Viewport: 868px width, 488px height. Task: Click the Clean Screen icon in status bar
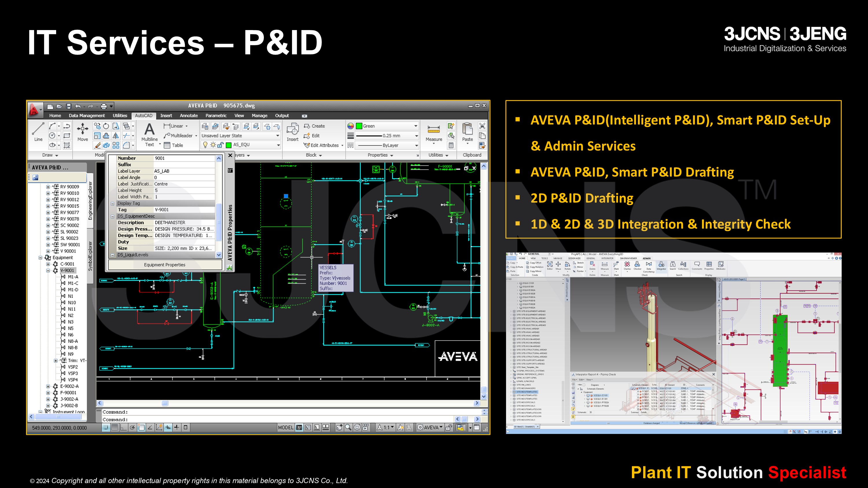click(477, 427)
